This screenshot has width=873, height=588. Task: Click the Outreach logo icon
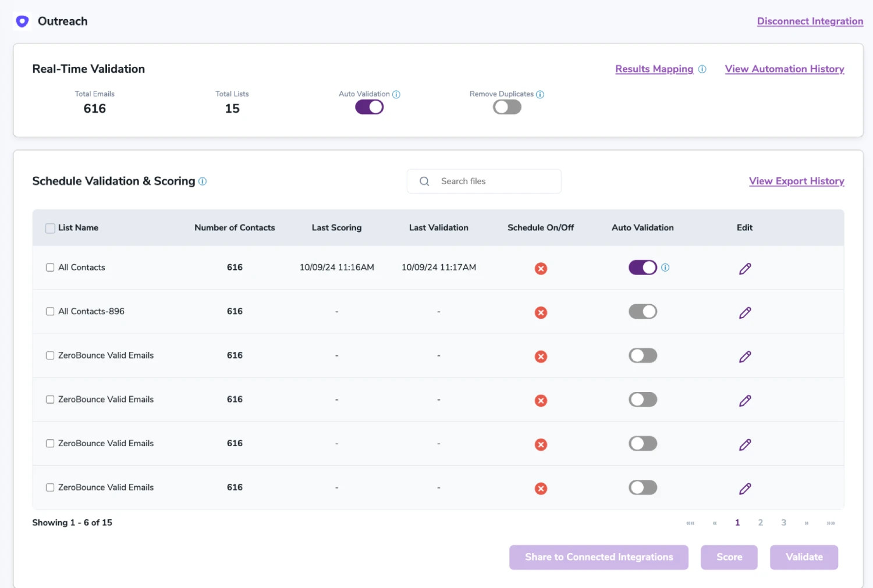point(22,22)
